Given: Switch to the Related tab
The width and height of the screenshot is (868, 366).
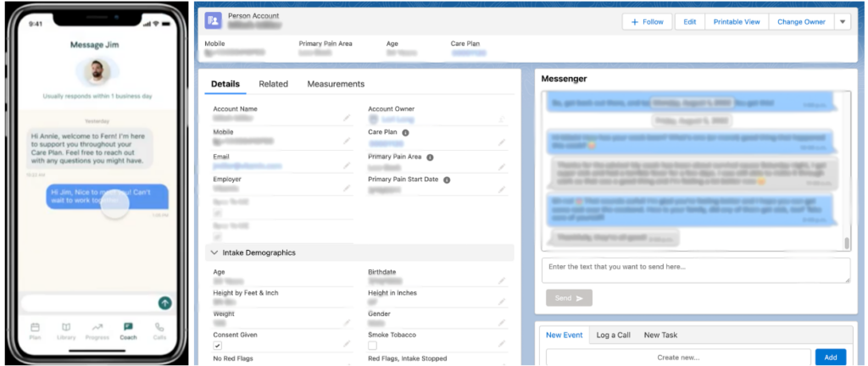Looking at the screenshot, I should point(274,84).
